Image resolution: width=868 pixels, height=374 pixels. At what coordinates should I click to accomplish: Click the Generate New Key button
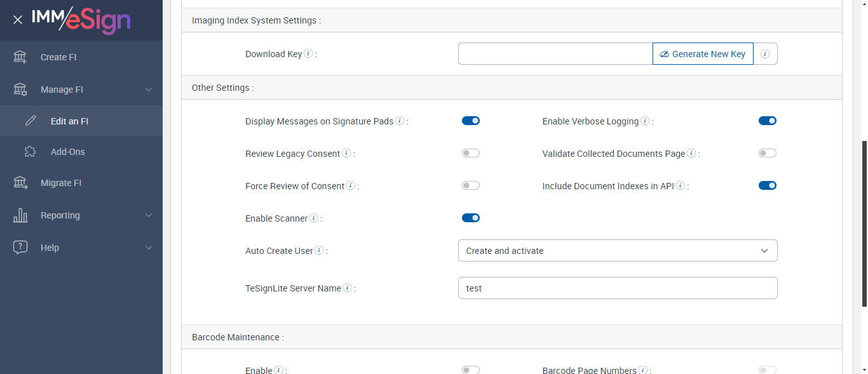[703, 54]
